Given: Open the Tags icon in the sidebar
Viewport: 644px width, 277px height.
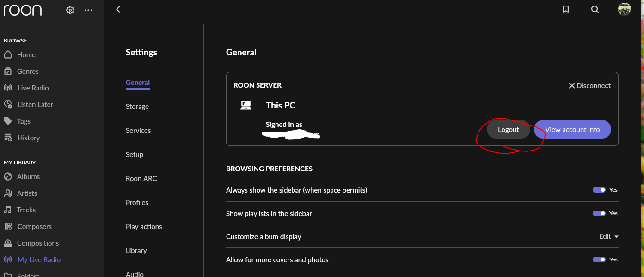Looking at the screenshot, I should 8,121.
